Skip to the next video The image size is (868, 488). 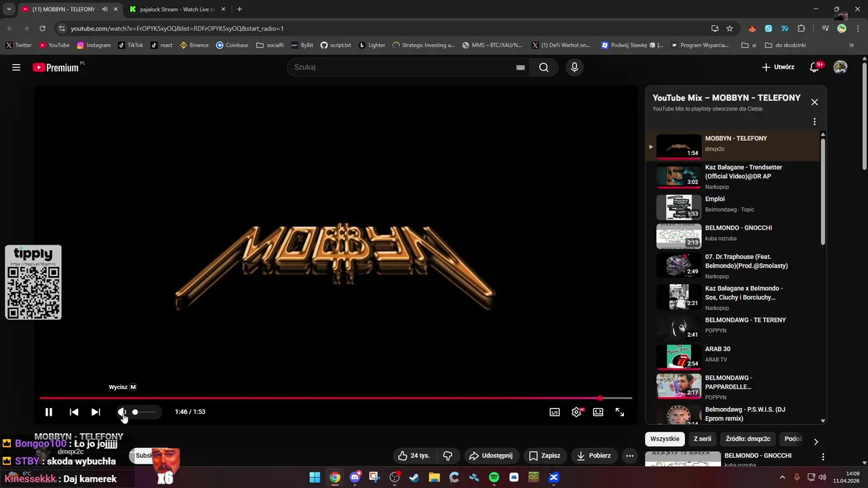point(96,412)
